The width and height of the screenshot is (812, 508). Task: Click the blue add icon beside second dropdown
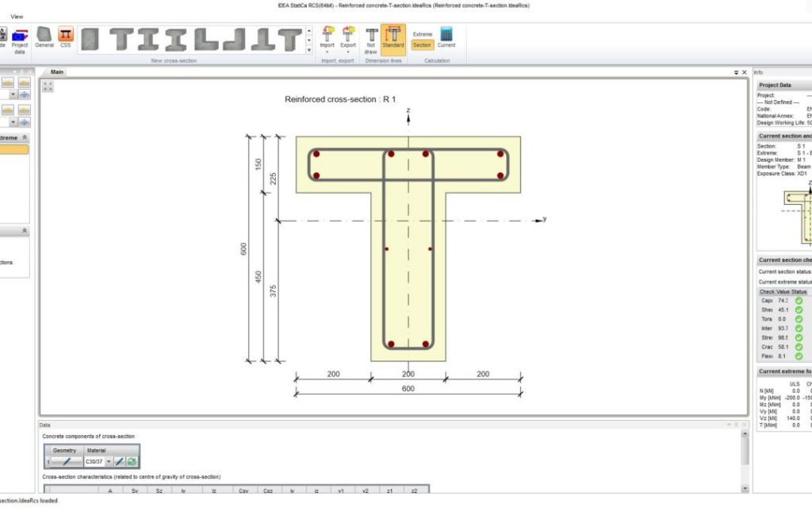(25, 122)
